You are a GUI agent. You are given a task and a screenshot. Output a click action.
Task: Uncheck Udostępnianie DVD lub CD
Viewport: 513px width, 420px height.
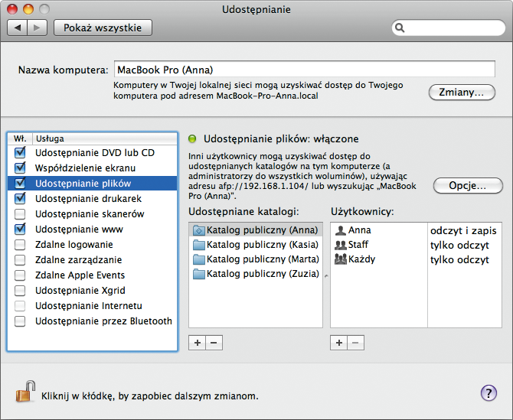click(20, 153)
